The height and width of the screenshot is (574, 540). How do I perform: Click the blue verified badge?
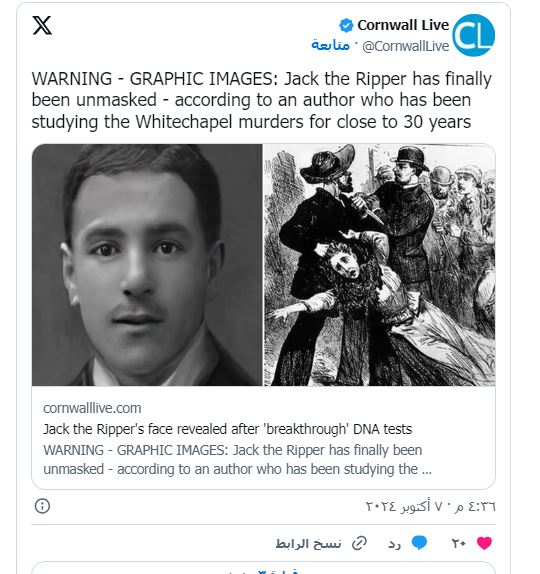coord(346,25)
